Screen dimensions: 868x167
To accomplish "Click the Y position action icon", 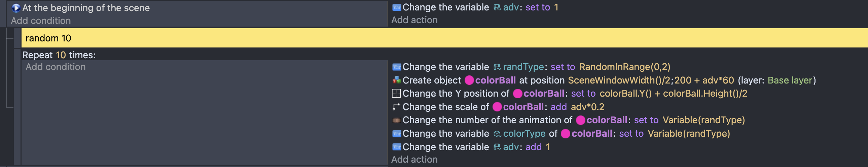I will 396,94.
